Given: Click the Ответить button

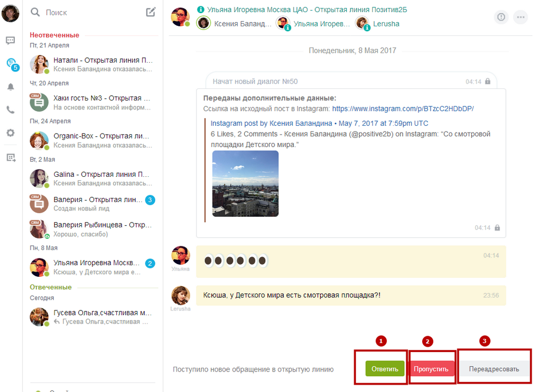Looking at the screenshot, I should tap(385, 369).
